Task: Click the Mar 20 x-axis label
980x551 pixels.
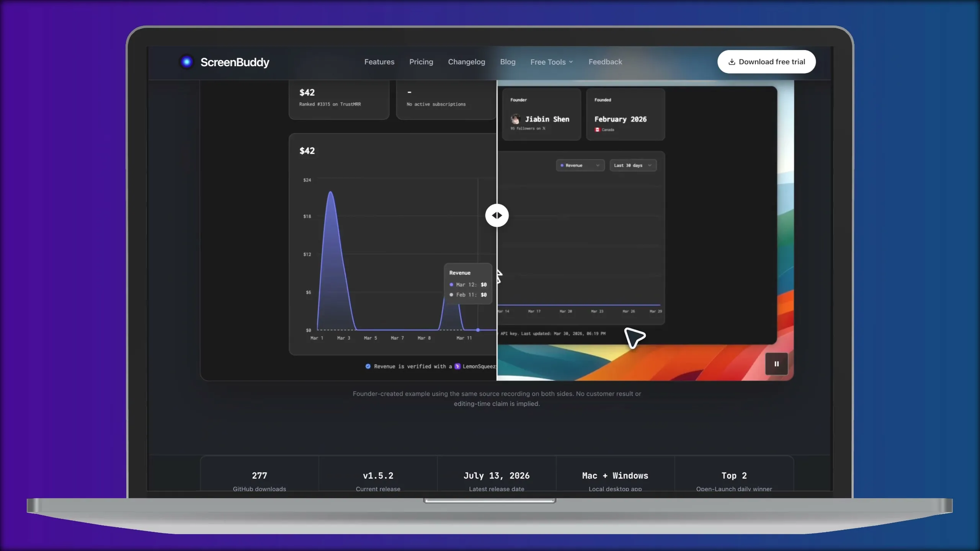Action: point(566,311)
